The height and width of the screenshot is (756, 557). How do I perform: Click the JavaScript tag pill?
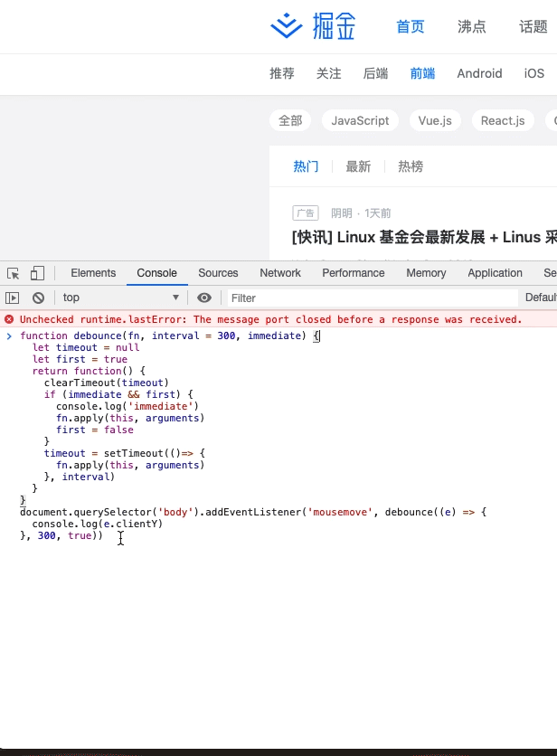pyautogui.click(x=360, y=120)
